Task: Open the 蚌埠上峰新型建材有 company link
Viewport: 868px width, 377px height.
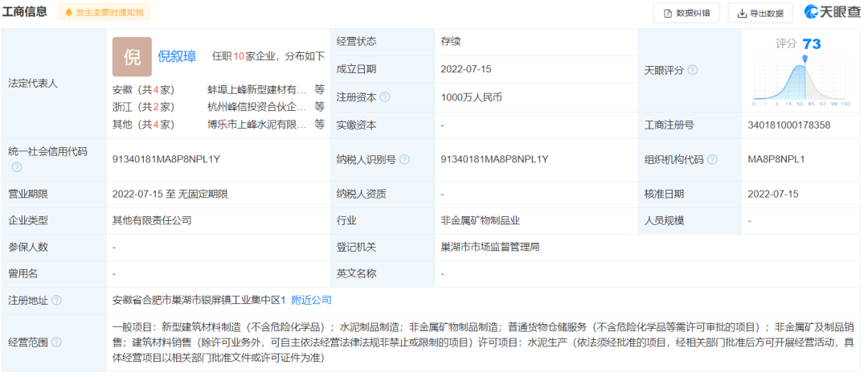Action: coord(256,89)
